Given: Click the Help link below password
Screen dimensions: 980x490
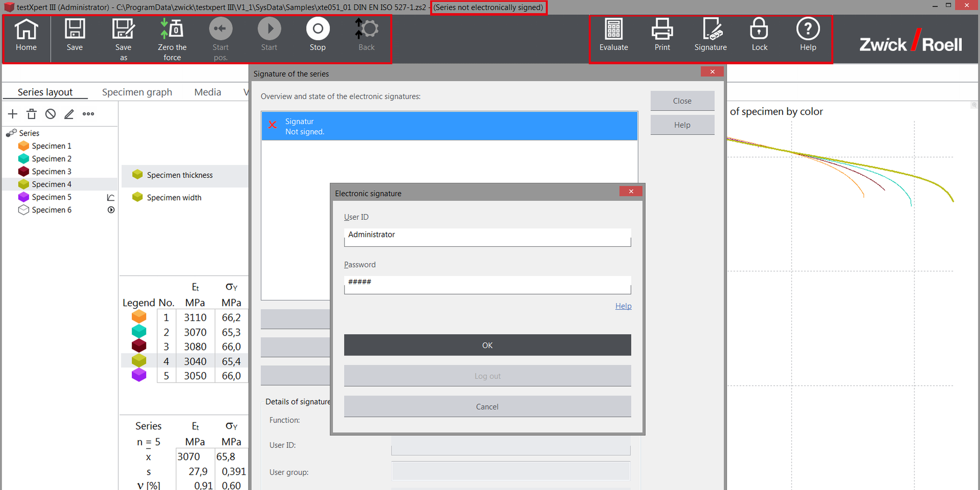Looking at the screenshot, I should (623, 306).
